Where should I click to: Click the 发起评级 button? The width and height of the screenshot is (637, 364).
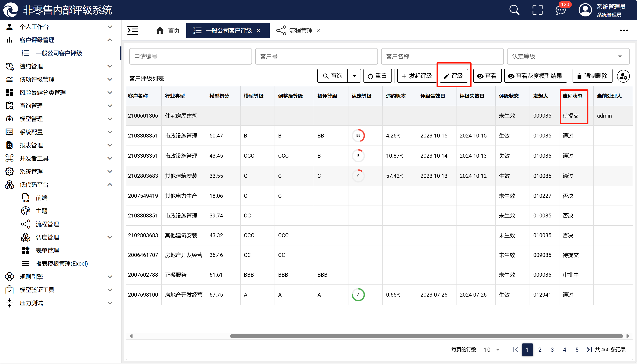(x=417, y=76)
